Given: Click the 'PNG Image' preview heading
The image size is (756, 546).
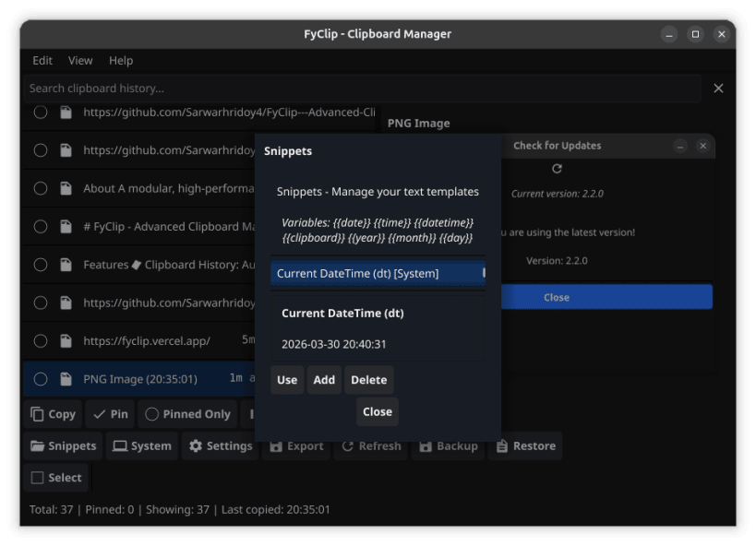Looking at the screenshot, I should pyautogui.click(x=418, y=124).
